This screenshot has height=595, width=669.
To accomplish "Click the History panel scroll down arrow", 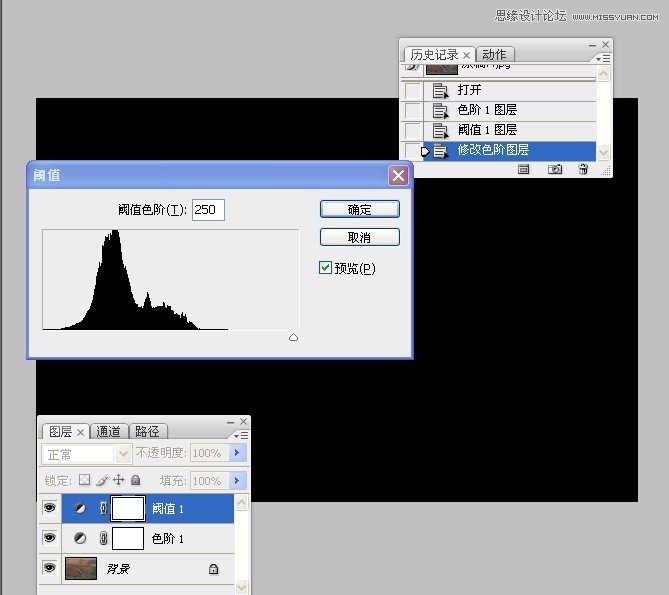I will [603, 152].
